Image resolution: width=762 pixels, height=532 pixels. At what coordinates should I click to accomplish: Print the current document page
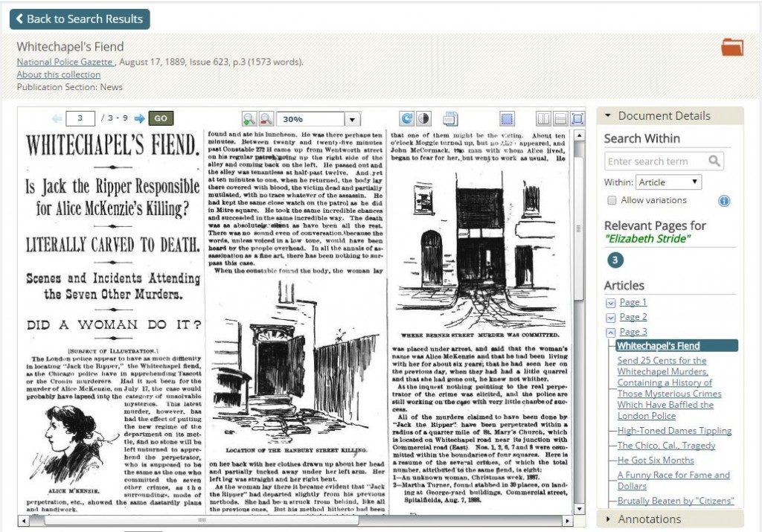(x=450, y=118)
